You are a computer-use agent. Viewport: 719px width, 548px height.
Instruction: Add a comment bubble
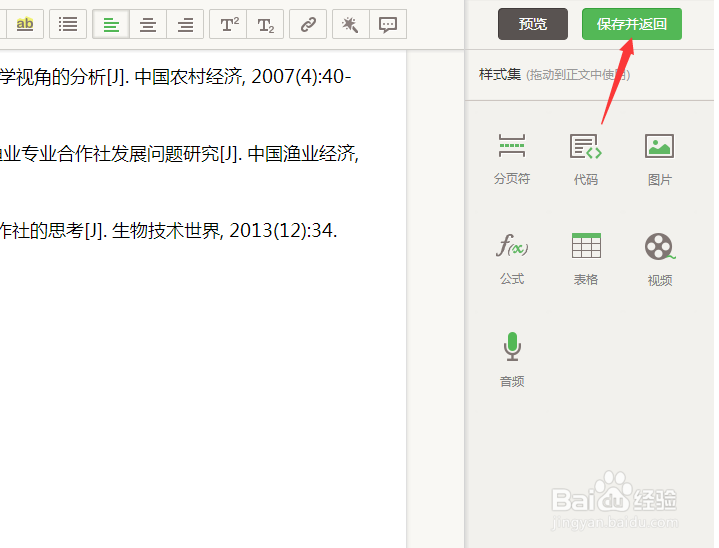[388, 24]
